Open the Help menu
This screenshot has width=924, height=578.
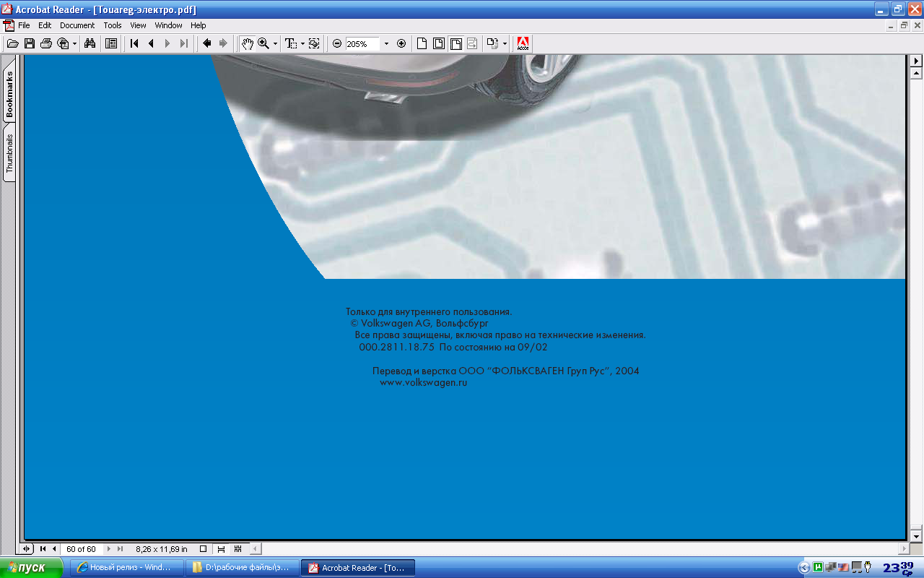(199, 25)
